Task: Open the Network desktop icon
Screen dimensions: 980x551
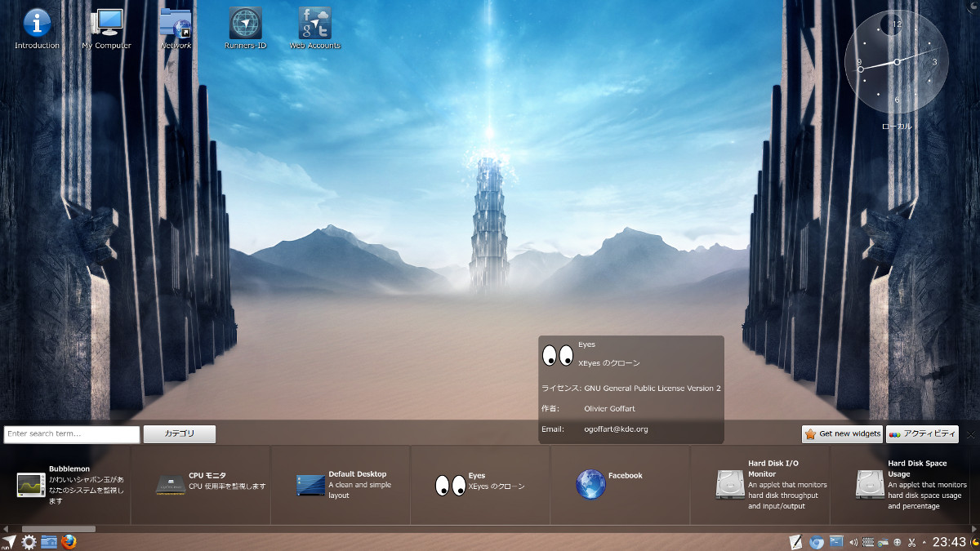Action: [x=176, y=29]
